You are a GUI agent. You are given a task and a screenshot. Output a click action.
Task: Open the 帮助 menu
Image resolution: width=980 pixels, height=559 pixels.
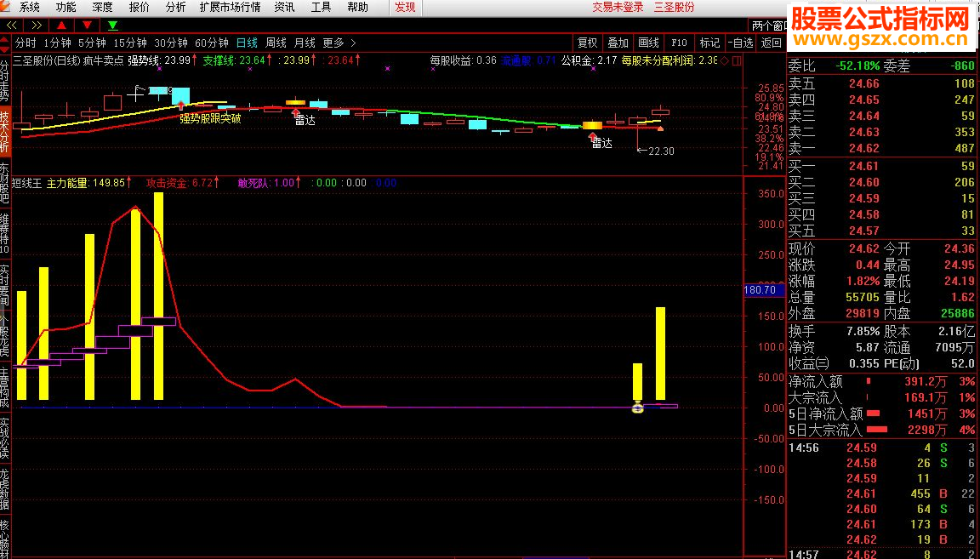tap(357, 8)
